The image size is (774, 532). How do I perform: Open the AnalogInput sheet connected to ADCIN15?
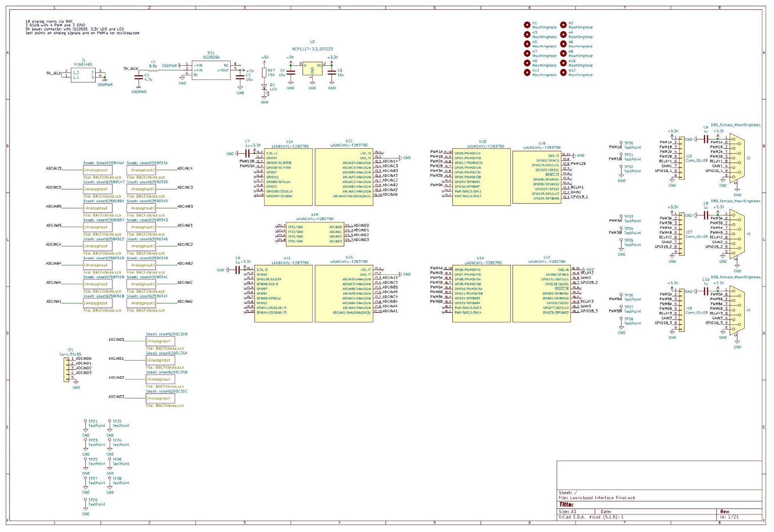(98, 170)
